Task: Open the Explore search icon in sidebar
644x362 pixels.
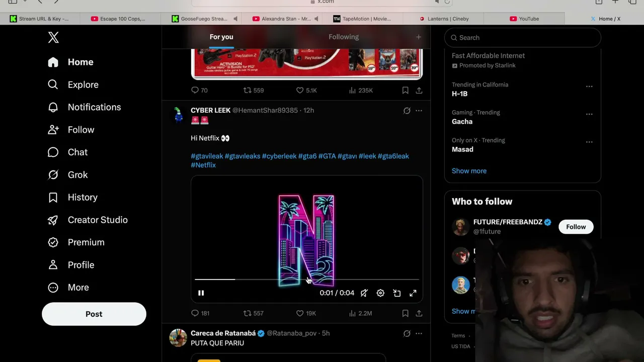Action: (x=53, y=84)
